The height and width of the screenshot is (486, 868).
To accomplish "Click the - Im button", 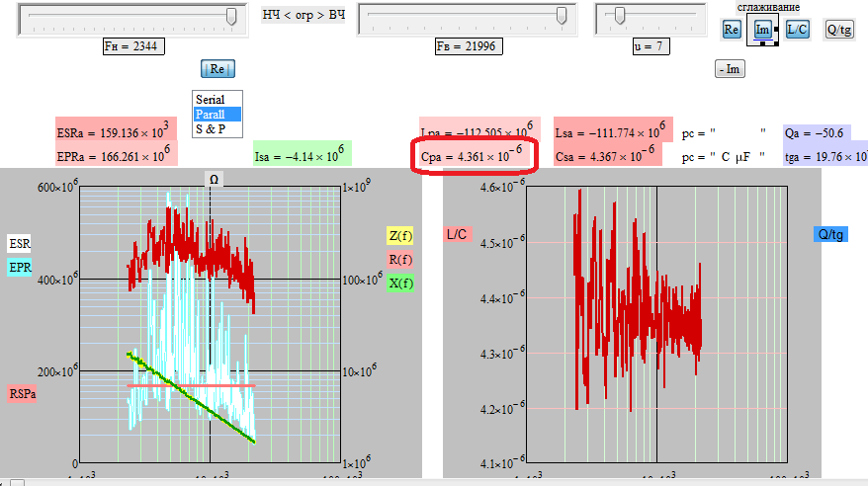I will (730, 68).
